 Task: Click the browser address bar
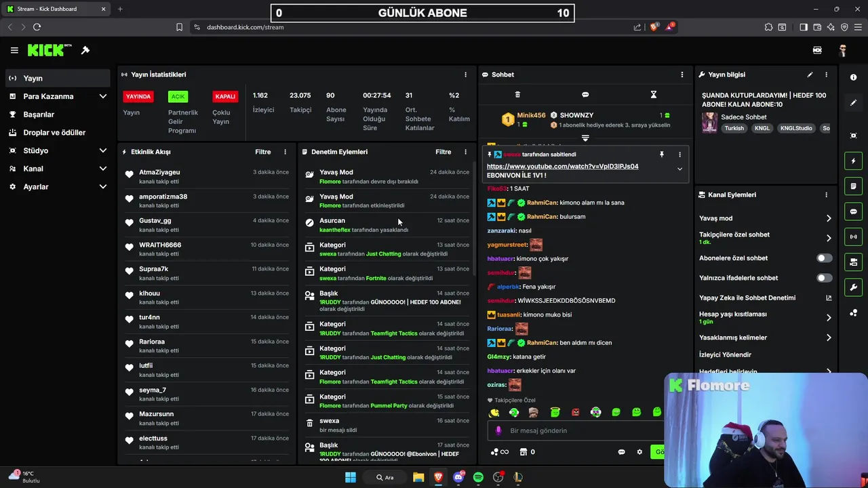(x=414, y=27)
